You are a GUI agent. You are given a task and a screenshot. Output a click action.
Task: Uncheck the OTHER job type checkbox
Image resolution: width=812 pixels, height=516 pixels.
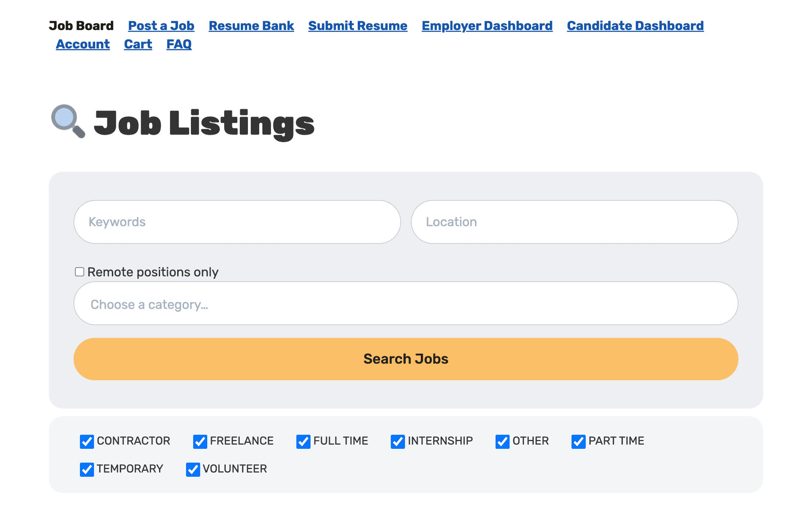(502, 441)
